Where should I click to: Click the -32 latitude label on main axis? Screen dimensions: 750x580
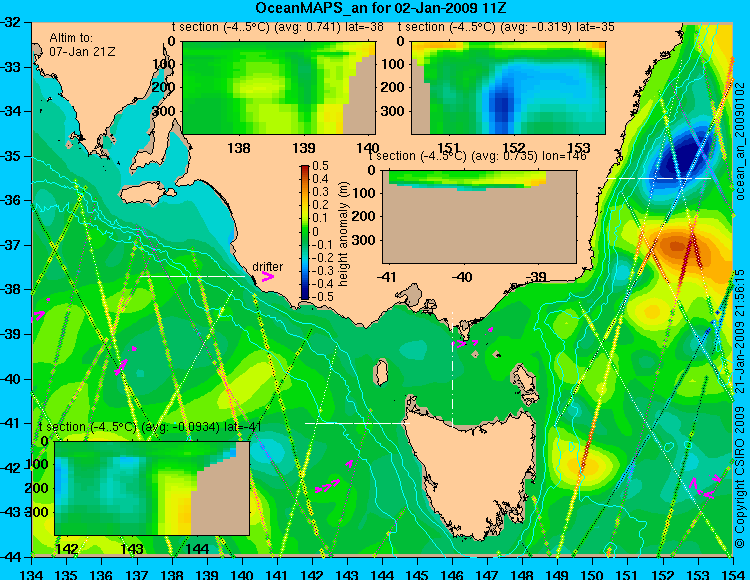[11, 22]
